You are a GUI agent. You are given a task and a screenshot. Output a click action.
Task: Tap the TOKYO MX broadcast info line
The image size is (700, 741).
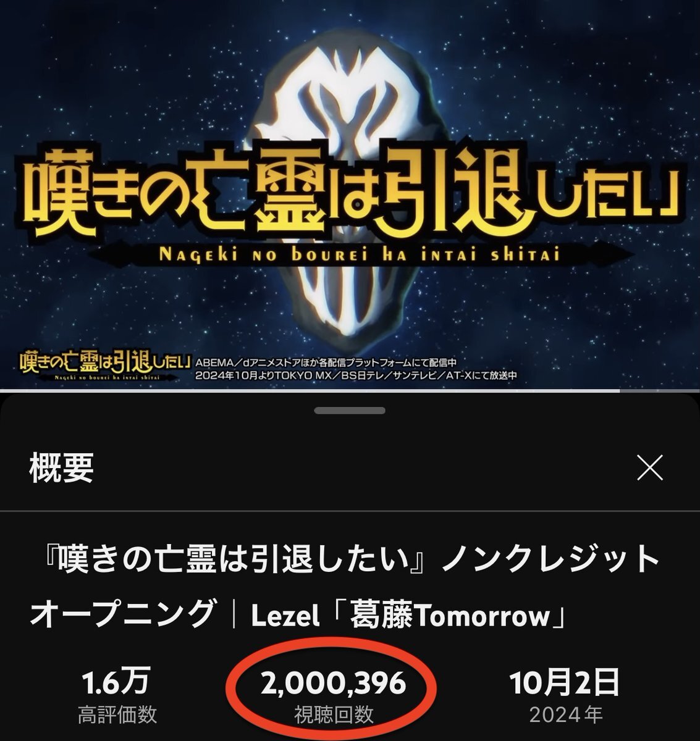click(355, 375)
